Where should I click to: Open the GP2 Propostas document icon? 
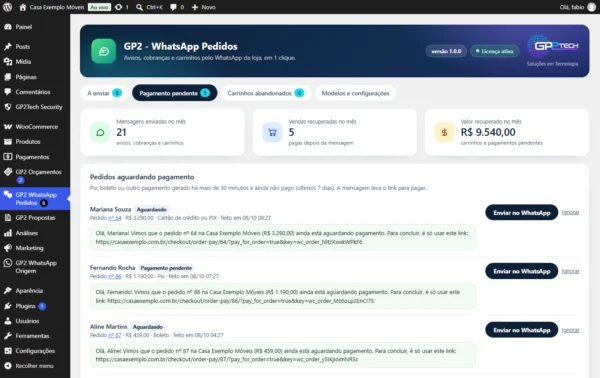pos(8,218)
